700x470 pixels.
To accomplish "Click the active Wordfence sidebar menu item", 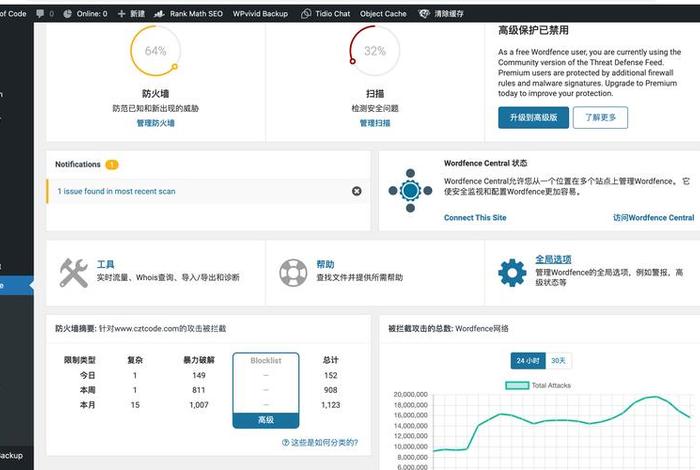I will 17,285.
